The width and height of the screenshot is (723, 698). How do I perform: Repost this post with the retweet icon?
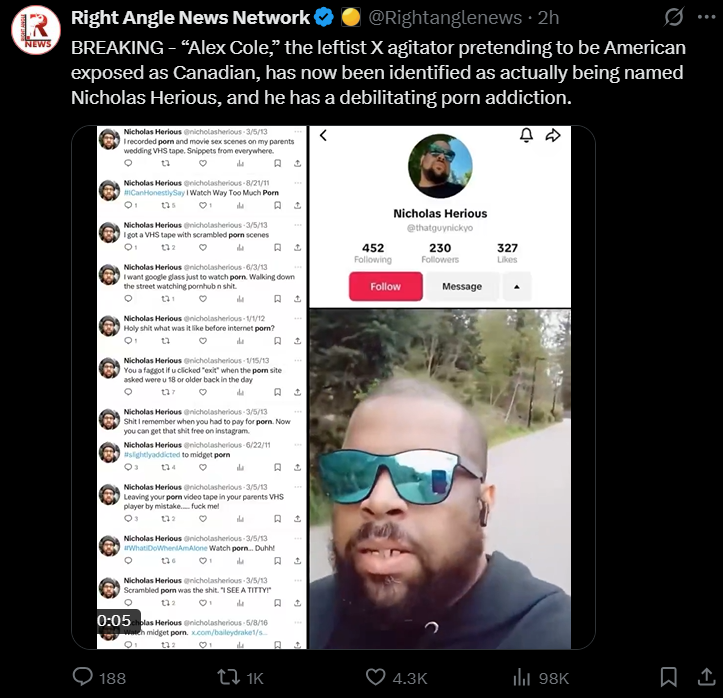[x=228, y=677]
